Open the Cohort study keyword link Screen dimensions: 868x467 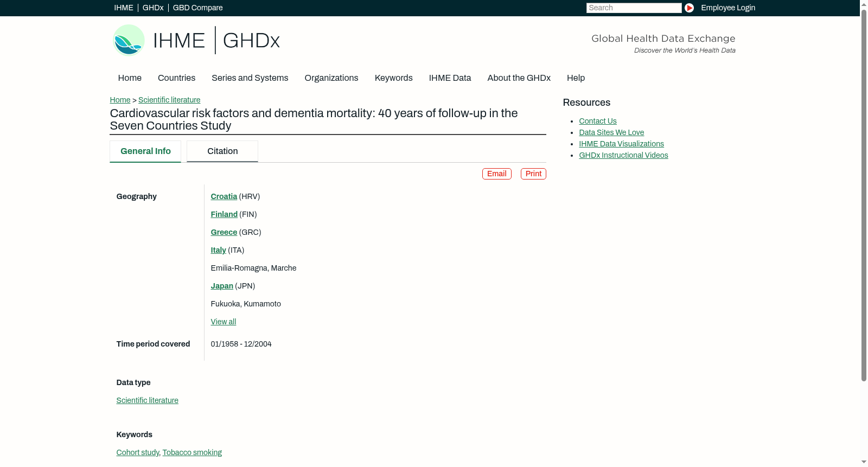coord(138,452)
